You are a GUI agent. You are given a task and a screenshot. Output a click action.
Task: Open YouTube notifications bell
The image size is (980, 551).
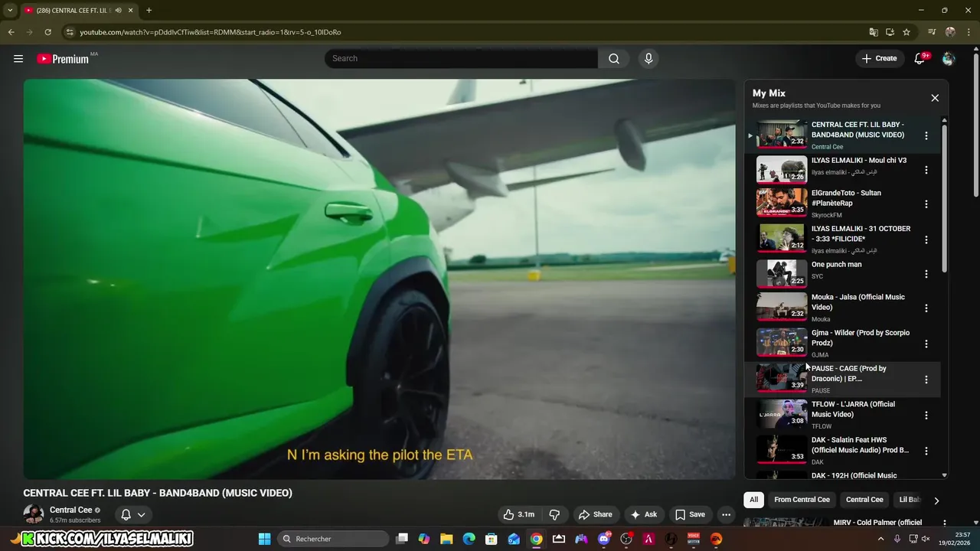pyautogui.click(x=920, y=58)
